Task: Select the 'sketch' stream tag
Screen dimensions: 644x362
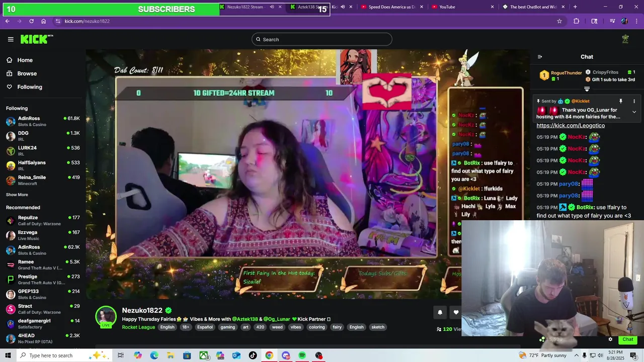Action: pos(378,327)
